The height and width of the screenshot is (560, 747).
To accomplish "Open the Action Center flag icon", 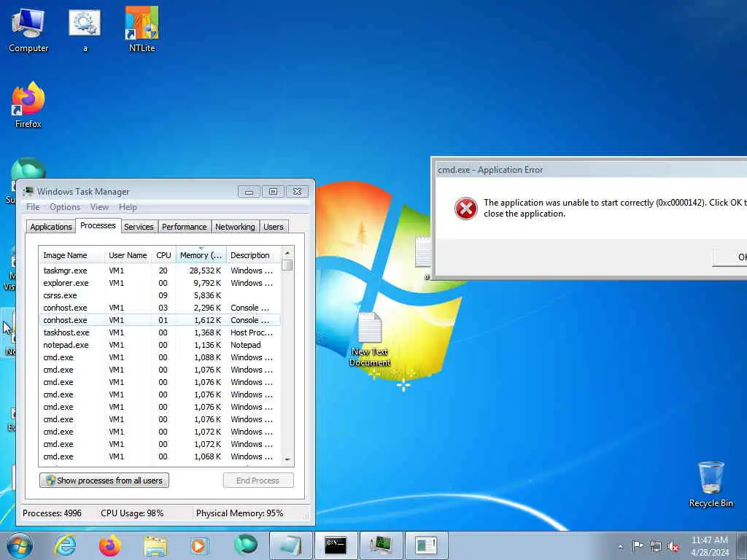I will (638, 546).
